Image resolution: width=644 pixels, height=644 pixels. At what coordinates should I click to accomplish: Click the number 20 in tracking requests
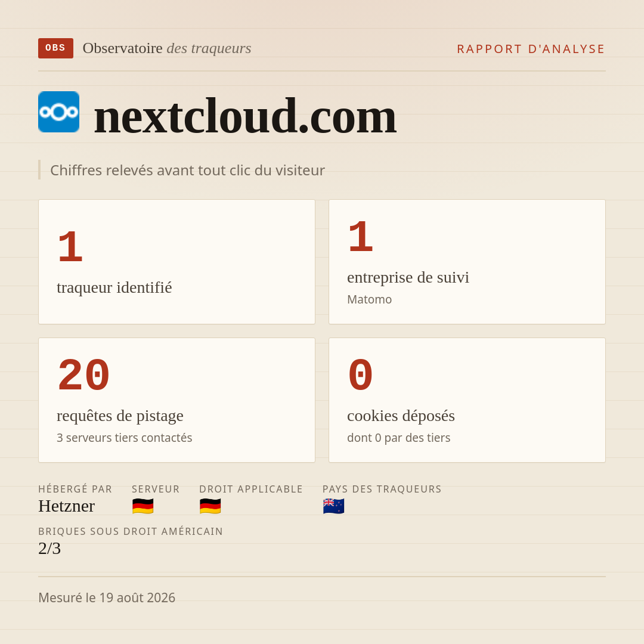pyautogui.click(x=84, y=375)
